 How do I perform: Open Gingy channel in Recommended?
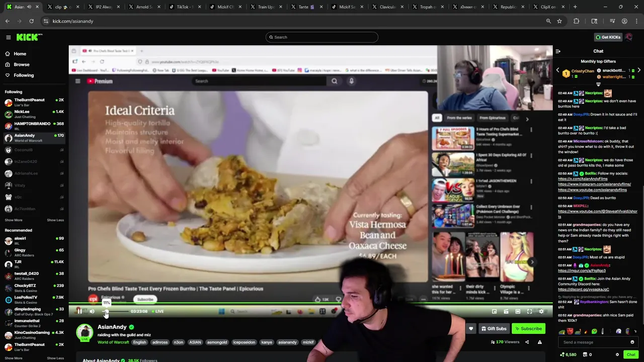pyautogui.click(x=34, y=252)
